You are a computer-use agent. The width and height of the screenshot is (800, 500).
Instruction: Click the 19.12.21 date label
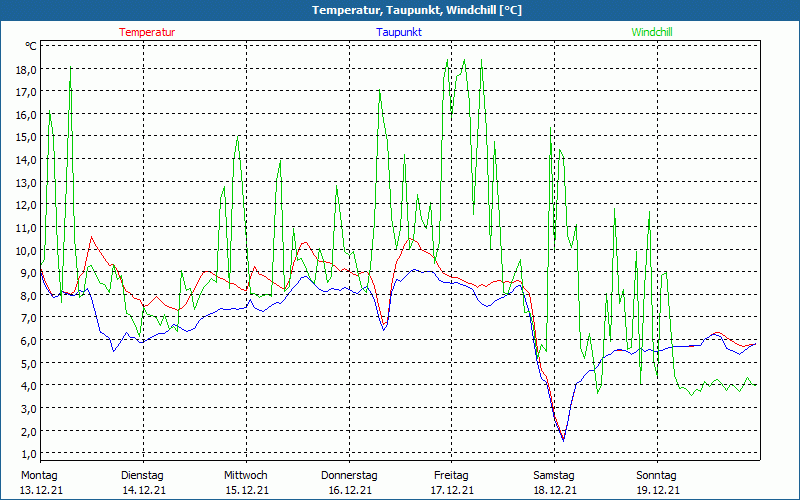pos(658,490)
